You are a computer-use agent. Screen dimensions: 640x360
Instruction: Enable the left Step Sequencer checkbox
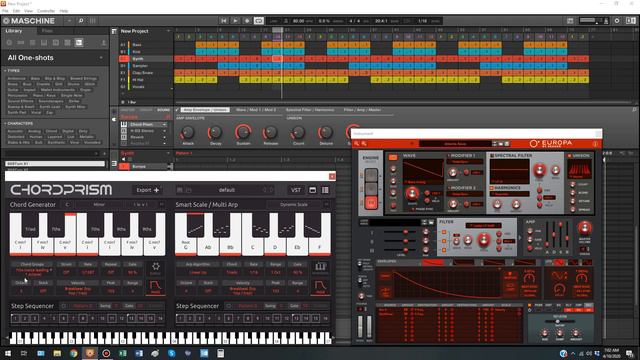pyautogui.click(x=64, y=306)
